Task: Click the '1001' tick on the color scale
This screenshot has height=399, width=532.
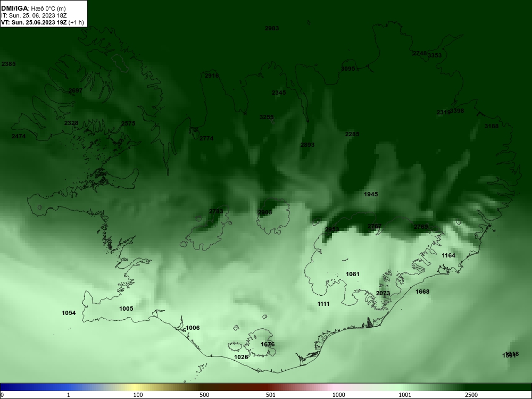Action: pos(405,395)
